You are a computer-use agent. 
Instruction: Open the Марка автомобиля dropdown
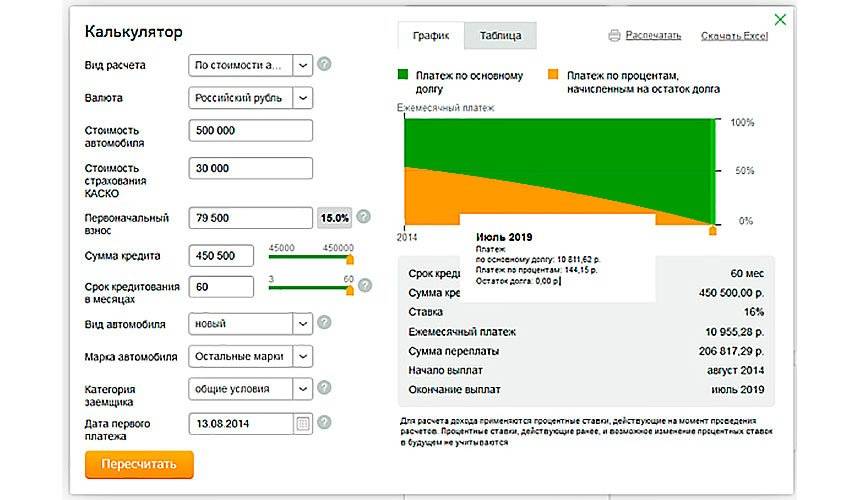[303, 356]
